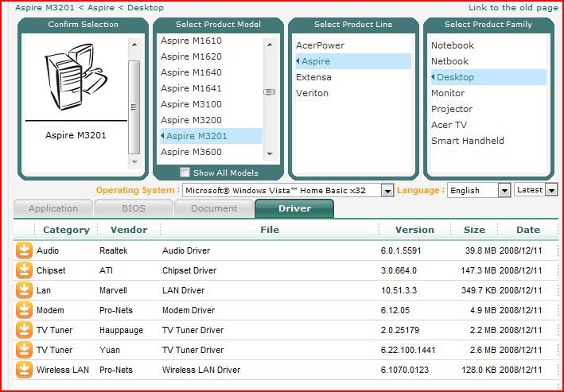Switch to the BIOS tab
564x392 pixels.
click(134, 208)
